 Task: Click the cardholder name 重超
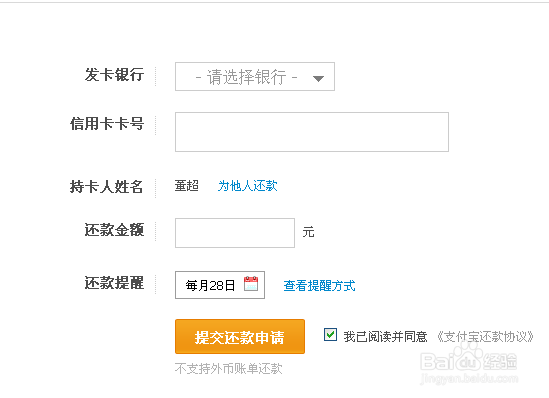coord(187,186)
